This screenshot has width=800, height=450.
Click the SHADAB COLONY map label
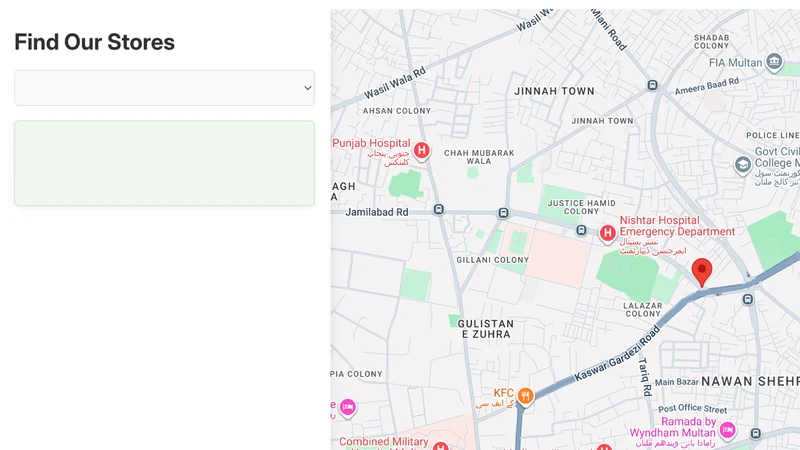[711, 41]
